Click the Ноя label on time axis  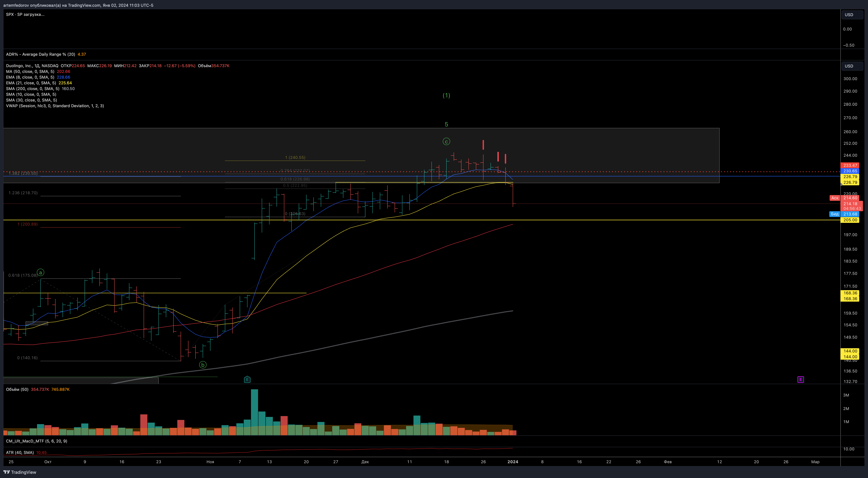pos(210,462)
